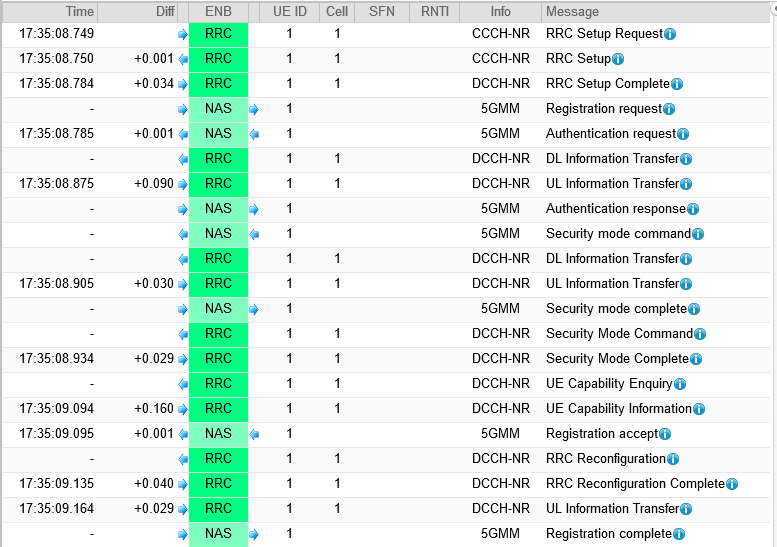Click the timestamp 17:35:09.135
The image size is (777, 547).
(56, 484)
